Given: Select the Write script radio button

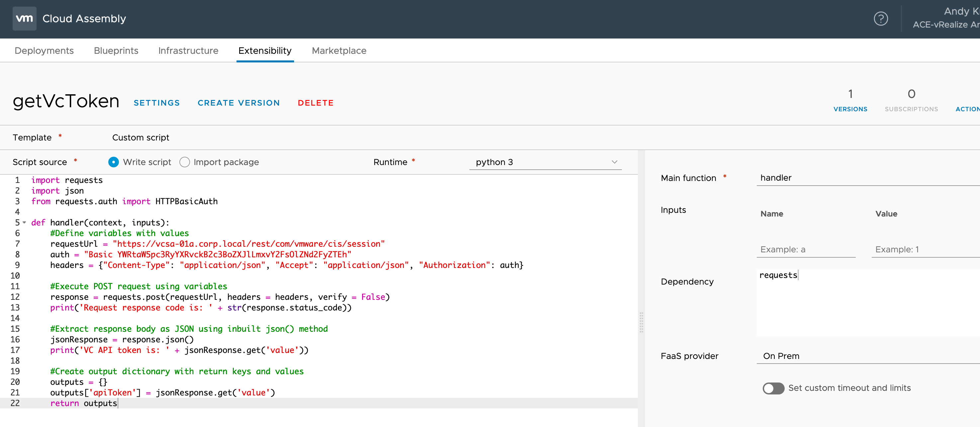Looking at the screenshot, I should 113,162.
